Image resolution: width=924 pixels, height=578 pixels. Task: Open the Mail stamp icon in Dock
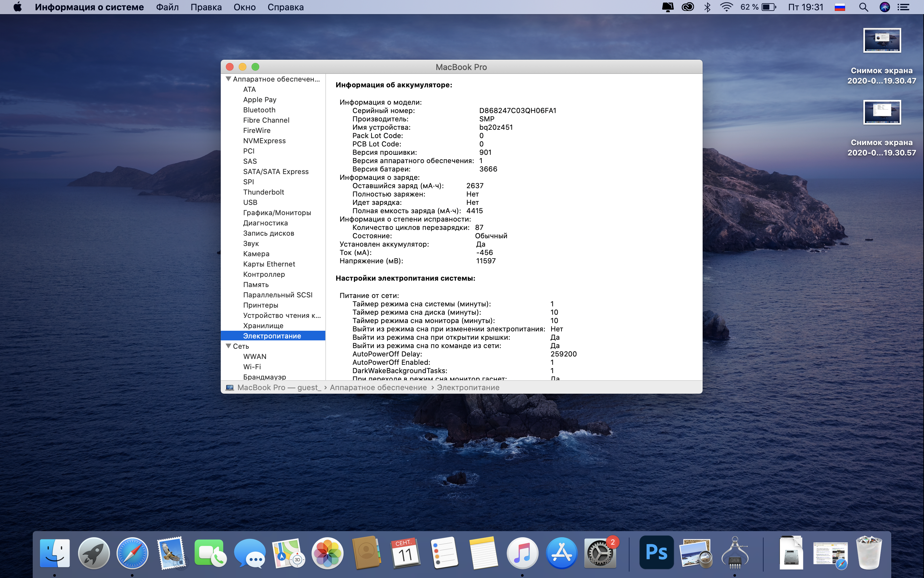tap(171, 553)
